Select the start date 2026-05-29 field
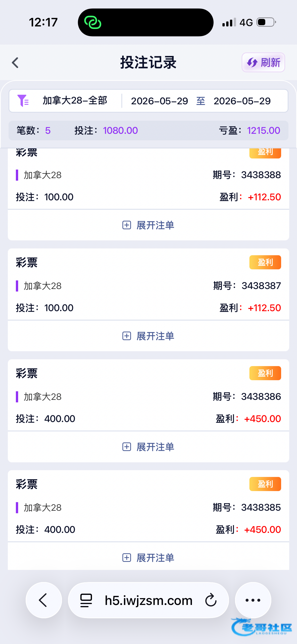This screenshot has height=644, width=297. pyautogui.click(x=159, y=101)
